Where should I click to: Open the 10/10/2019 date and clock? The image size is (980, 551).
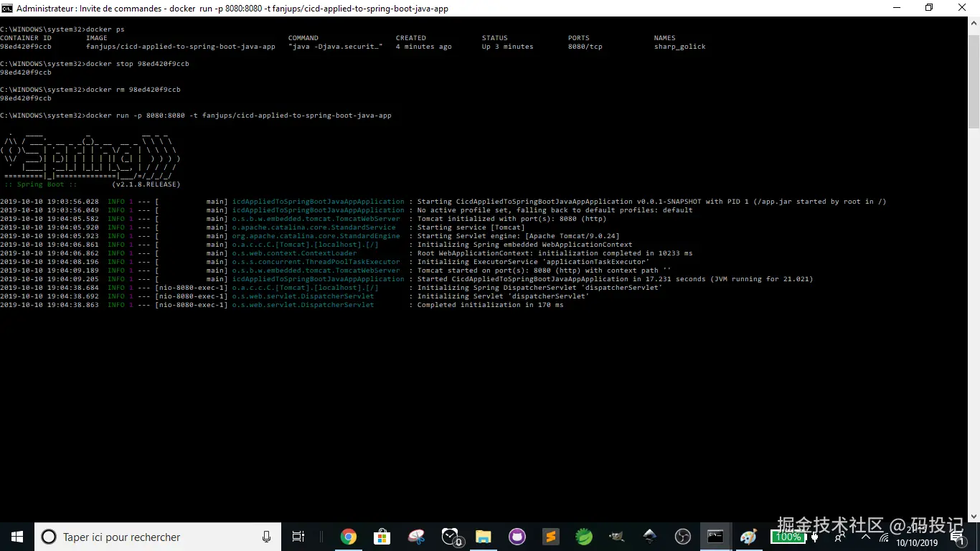coord(917,537)
